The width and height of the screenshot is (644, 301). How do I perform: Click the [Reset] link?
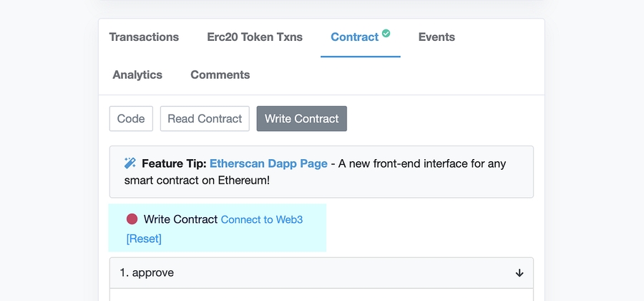point(144,239)
